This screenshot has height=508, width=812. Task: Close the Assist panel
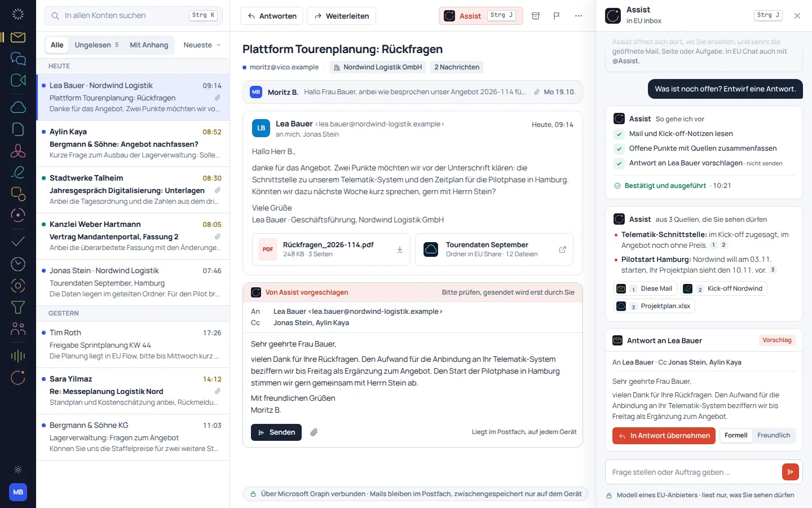coord(797,16)
